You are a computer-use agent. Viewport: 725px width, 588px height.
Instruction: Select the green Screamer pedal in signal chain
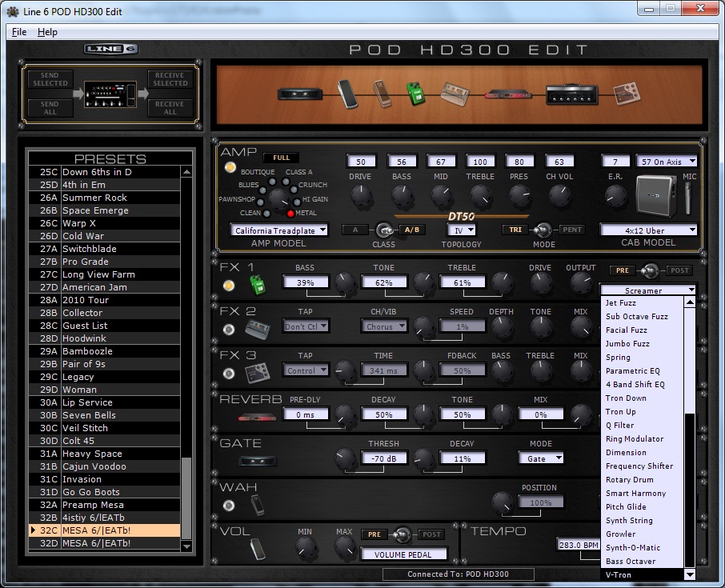click(x=415, y=93)
